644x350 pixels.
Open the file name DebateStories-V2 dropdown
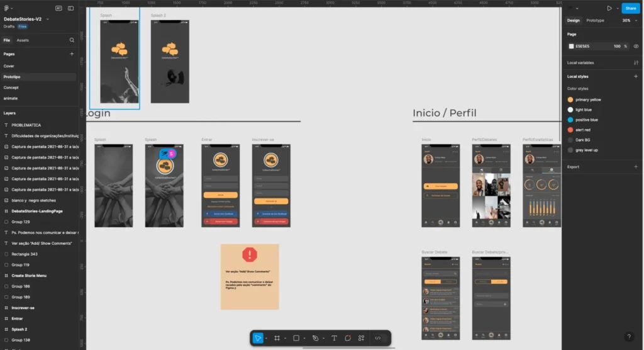[x=48, y=20]
